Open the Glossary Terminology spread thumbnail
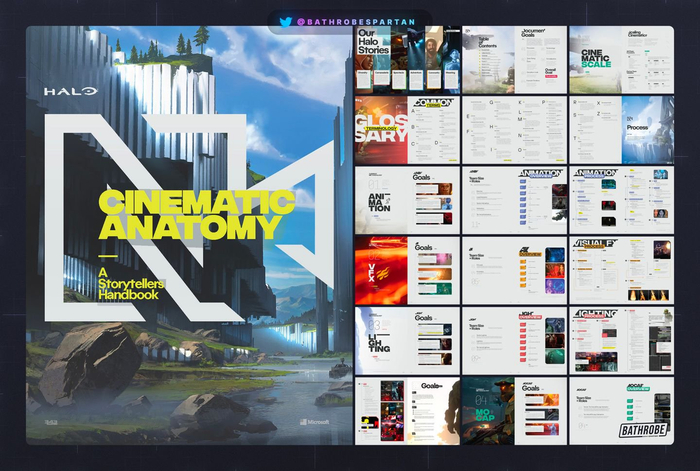The height and width of the screenshot is (471, 700). 407,130
